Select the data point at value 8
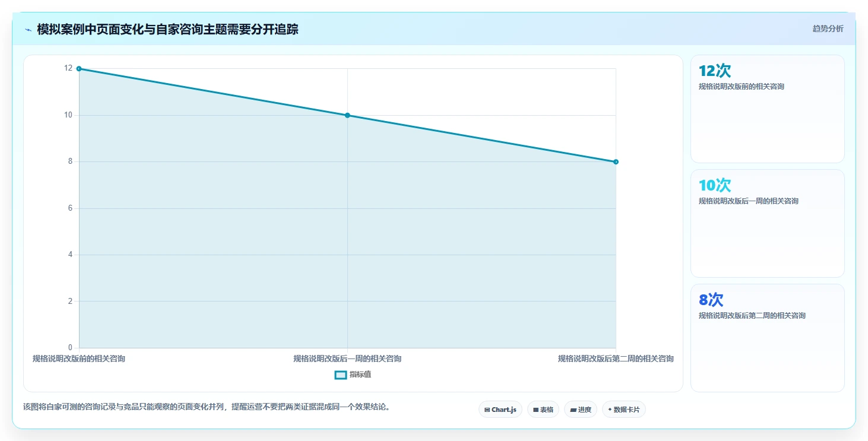The image size is (868, 441). point(616,162)
